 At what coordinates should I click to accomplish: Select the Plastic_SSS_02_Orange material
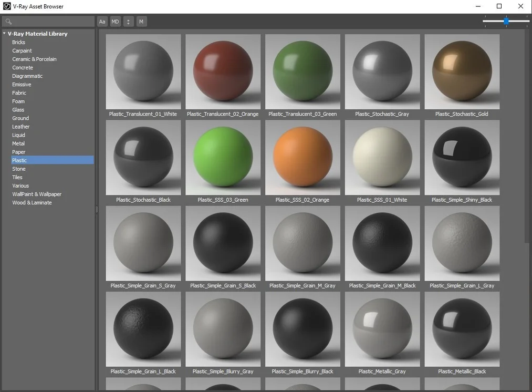tap(302, 157)
